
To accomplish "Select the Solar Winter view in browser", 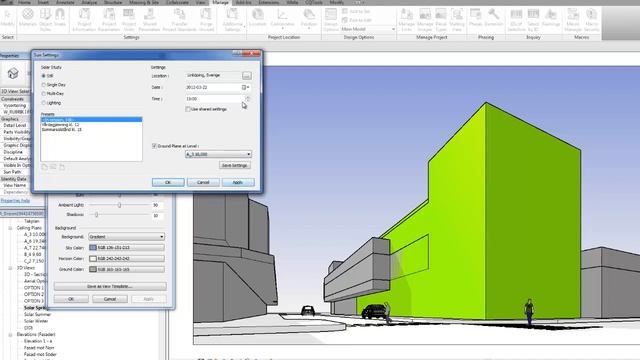I will click(36, 321).
